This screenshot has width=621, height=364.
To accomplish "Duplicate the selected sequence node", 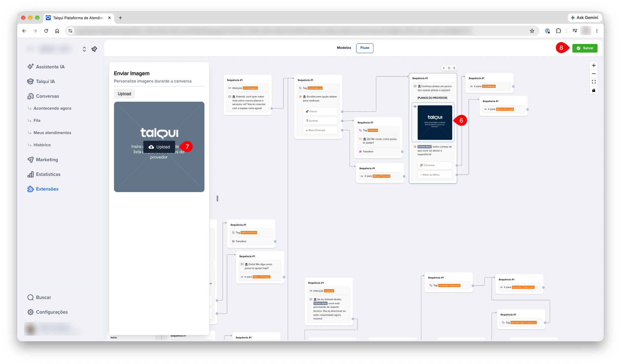I will [x=449, y=68].
